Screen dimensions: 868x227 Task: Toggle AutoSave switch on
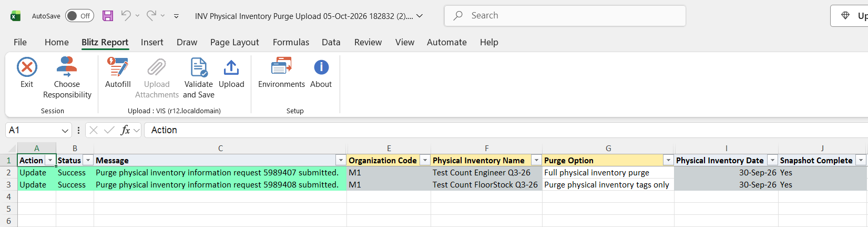[79, 16]
